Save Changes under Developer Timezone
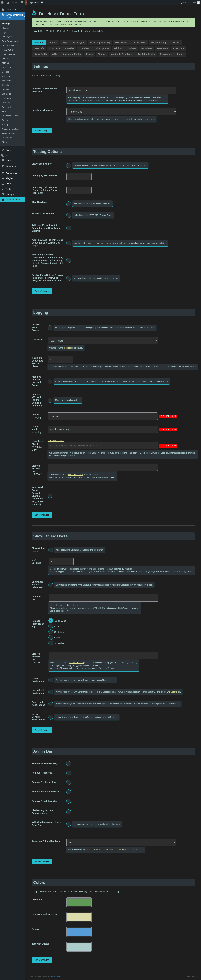Viewport: 201px width, 980px height. [42, 131]
